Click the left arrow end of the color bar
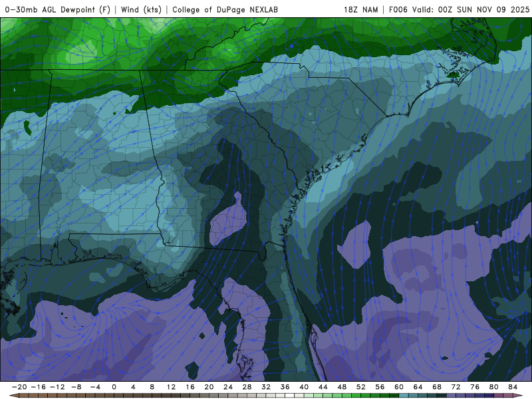This screenshot has width=532, height=399. coord(14,396)
